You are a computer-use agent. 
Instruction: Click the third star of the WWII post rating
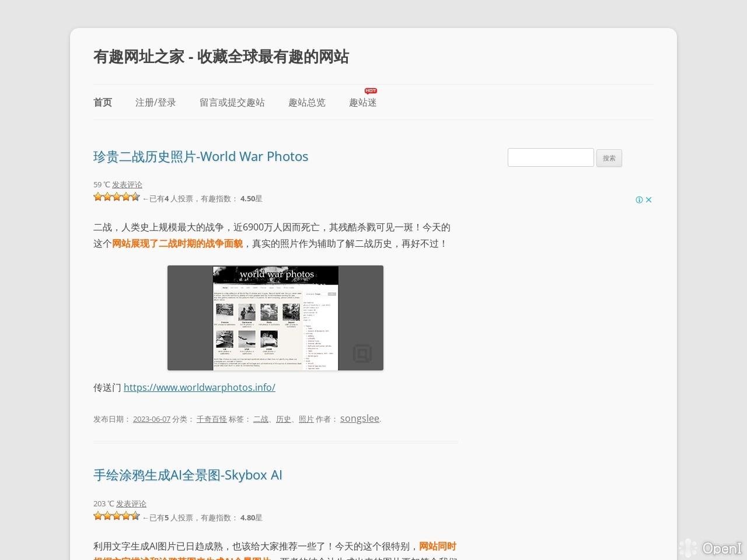117,197
